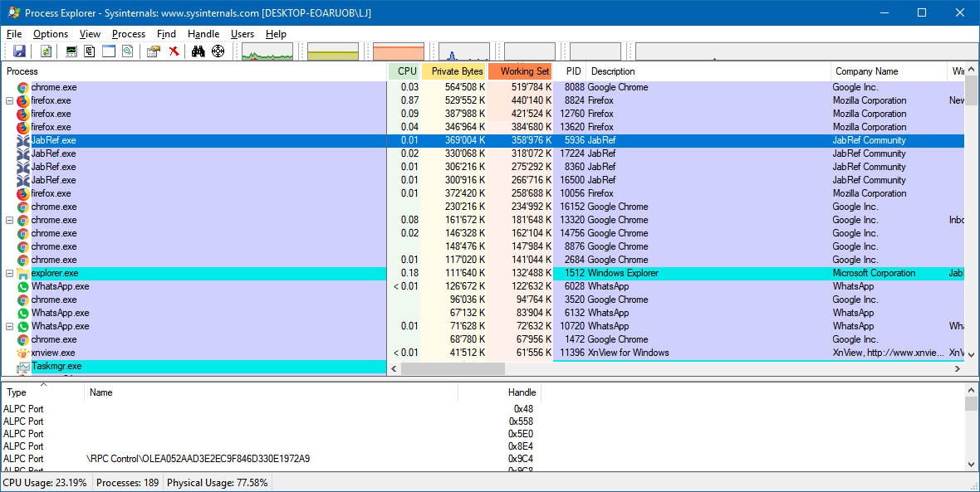Select the highlighted JabRef.exe PID 5936 row

pyautogui.click(x=483, y=140)
